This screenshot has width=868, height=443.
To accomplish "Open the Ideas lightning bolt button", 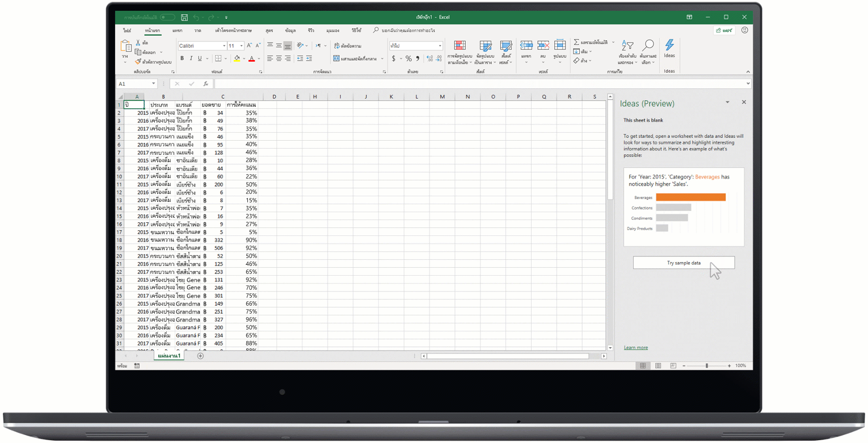I will (x=669, y=48).
